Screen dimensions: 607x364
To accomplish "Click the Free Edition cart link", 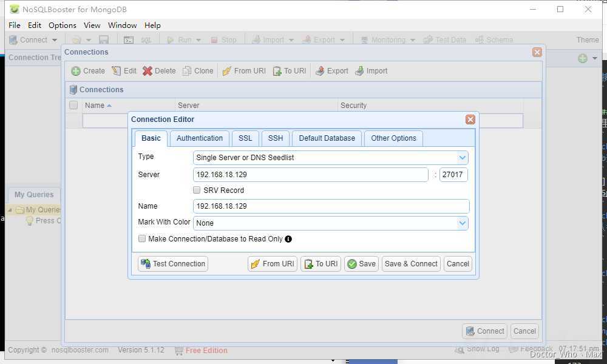I will (202, 351).
